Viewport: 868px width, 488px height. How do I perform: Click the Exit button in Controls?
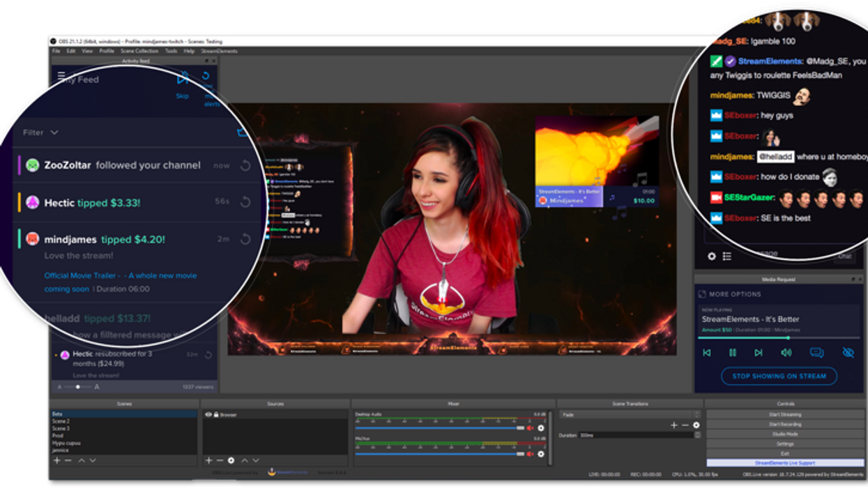(785, 453)
